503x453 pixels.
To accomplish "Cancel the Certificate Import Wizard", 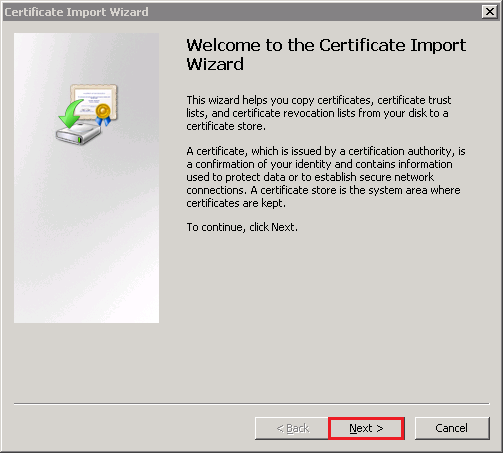I will click(x=452, y=428).
